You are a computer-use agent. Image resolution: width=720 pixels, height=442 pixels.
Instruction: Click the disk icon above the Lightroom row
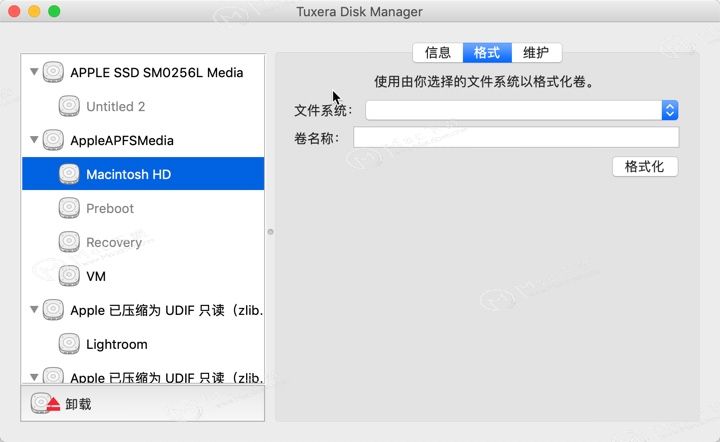53,310
